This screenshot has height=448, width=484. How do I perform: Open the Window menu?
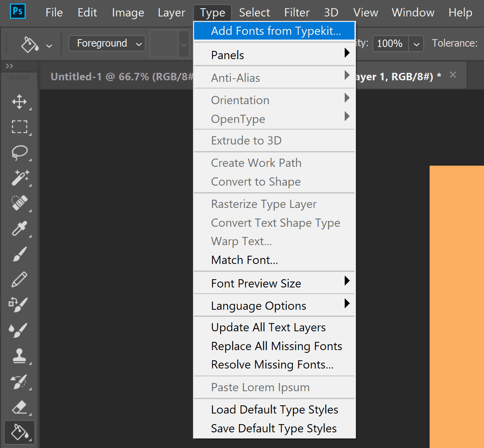[x=413, y=13]
